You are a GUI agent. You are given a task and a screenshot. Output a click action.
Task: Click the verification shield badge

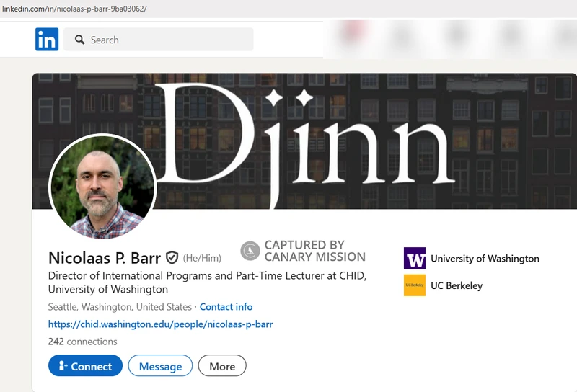(x=172, y=258)
